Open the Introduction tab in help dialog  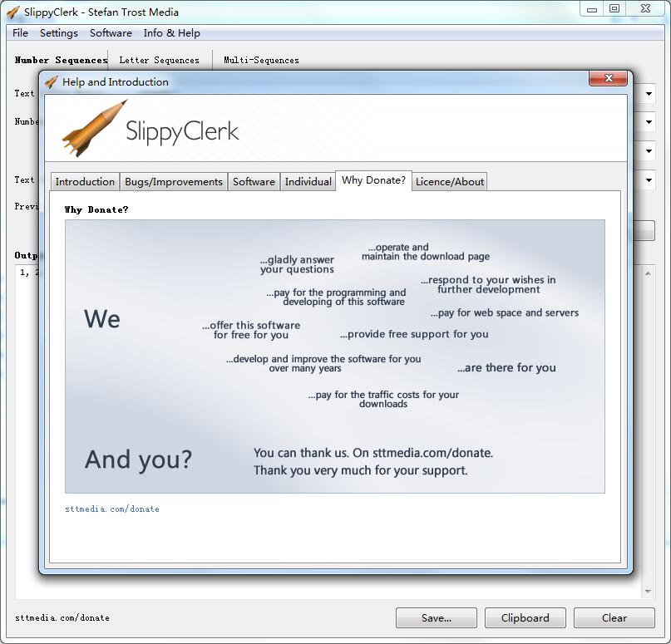(85, 182)
